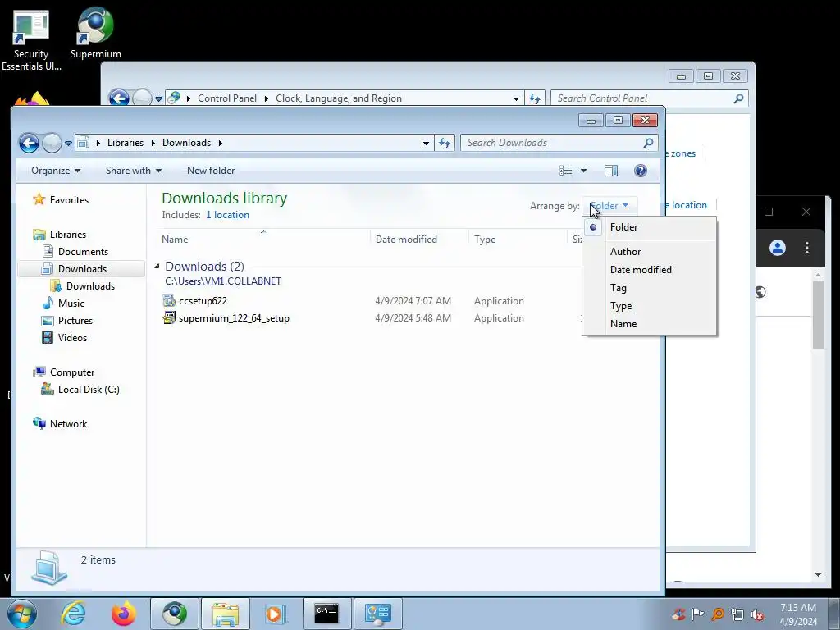
Task: Click Clock, Language, and Region breadcrumb
Action: click(339, 98)
